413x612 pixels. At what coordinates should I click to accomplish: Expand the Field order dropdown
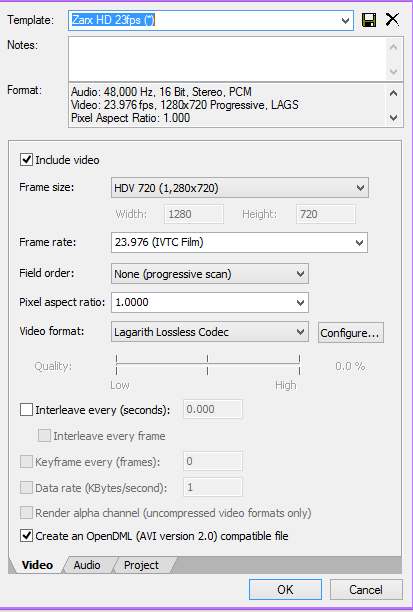pyautogui.click(x=210, y=274)
